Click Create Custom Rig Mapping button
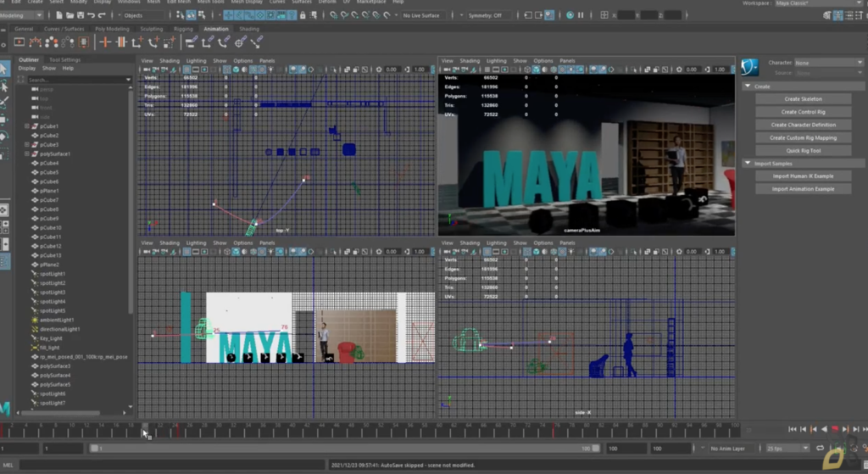868x474 pixels. click(x=804, y=138)
